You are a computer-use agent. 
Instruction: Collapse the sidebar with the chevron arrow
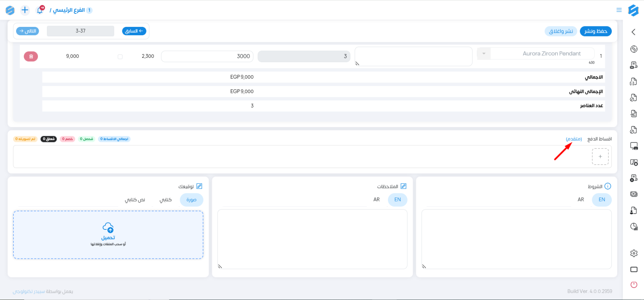pos(633,32)
